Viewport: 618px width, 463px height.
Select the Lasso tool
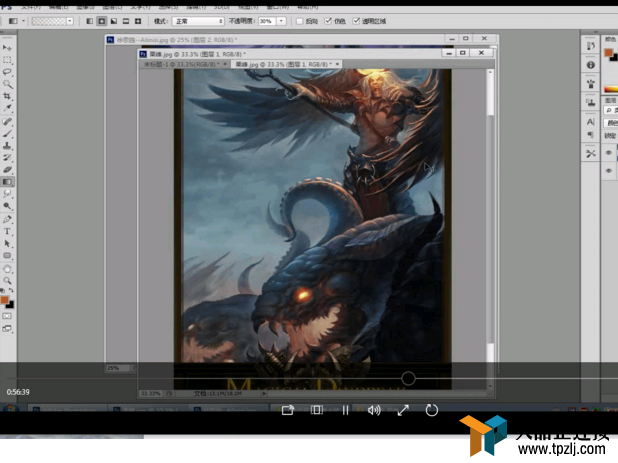coord(7,72)
